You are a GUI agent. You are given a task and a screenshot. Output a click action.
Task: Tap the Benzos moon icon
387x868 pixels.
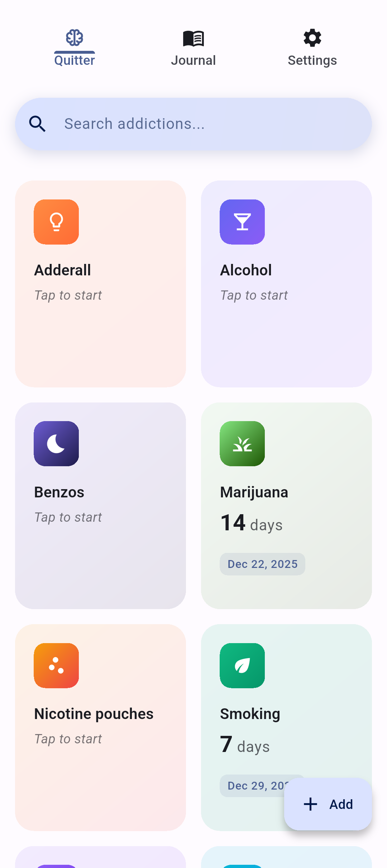pos(56,444)
